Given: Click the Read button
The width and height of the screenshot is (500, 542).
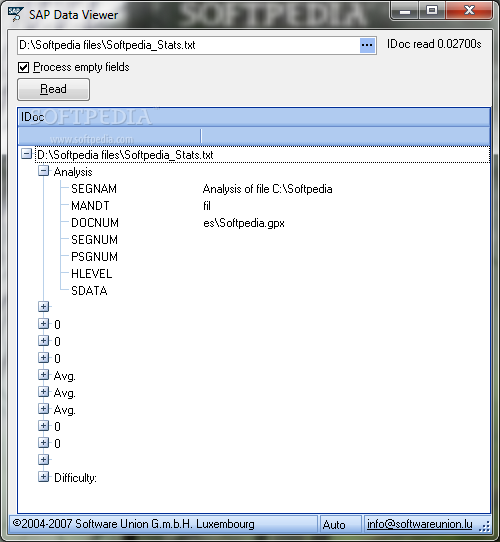Looking at the screenshot, I should (x=54, y=89).
